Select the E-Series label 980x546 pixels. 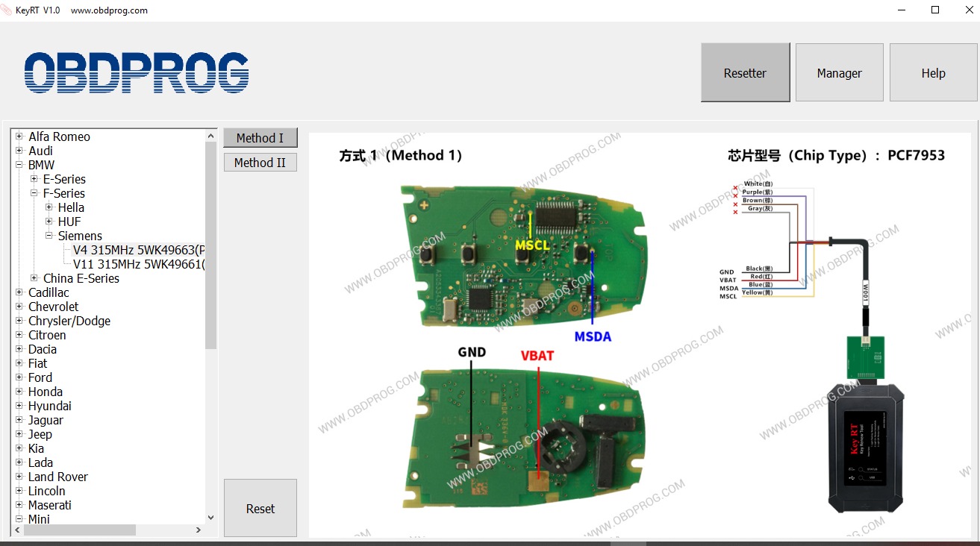64,179
